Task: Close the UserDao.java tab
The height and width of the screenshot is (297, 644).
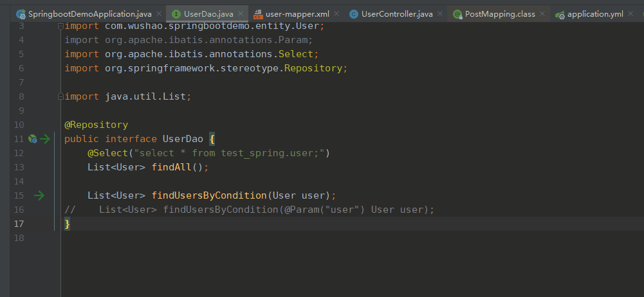Action: [241, 14]
